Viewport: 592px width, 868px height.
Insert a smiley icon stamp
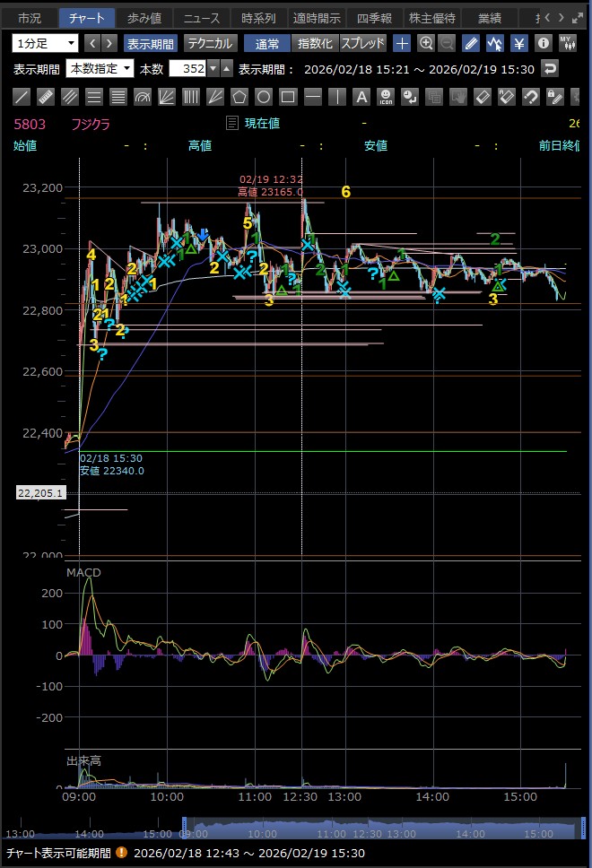pos(386,97)
